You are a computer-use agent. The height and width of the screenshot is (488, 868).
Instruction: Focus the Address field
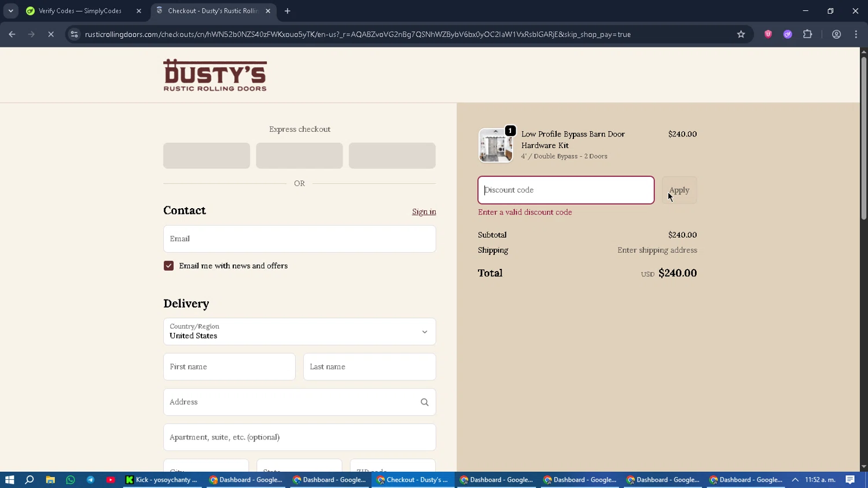pyautogui.click(x=299, y=402)
